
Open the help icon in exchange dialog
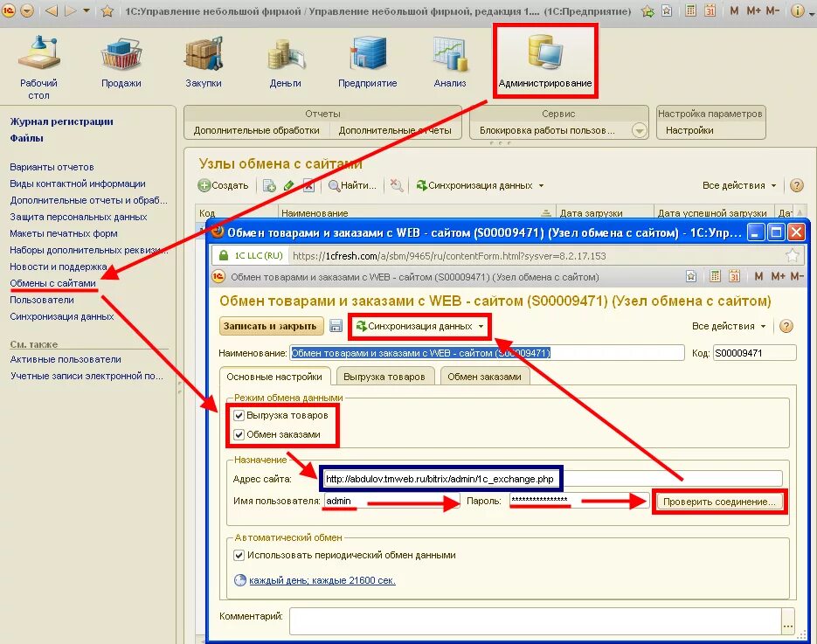point(786,326)
